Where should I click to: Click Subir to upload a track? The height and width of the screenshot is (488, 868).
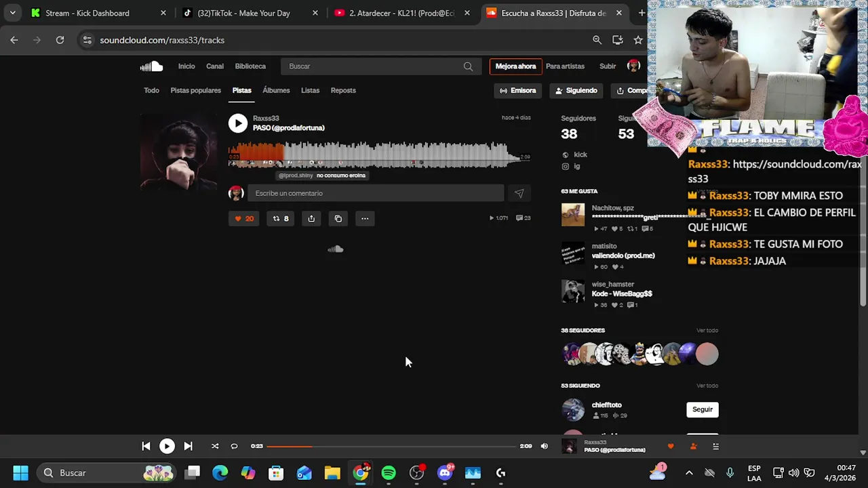point(608,66)
